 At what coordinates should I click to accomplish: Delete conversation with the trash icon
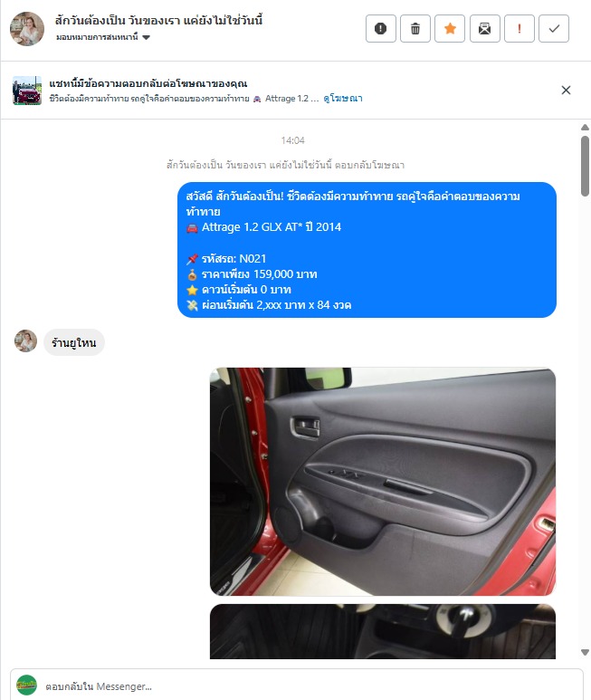(x=415, y=29)
